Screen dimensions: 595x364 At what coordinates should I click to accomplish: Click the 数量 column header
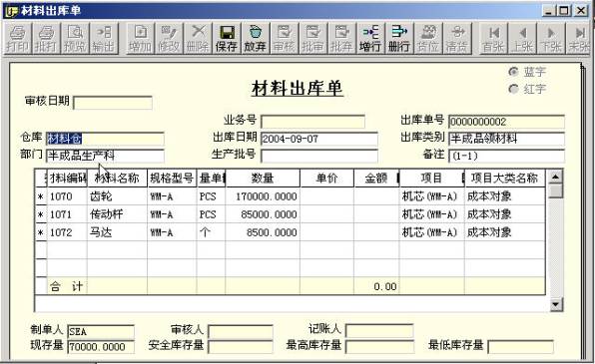coord(263,179)
